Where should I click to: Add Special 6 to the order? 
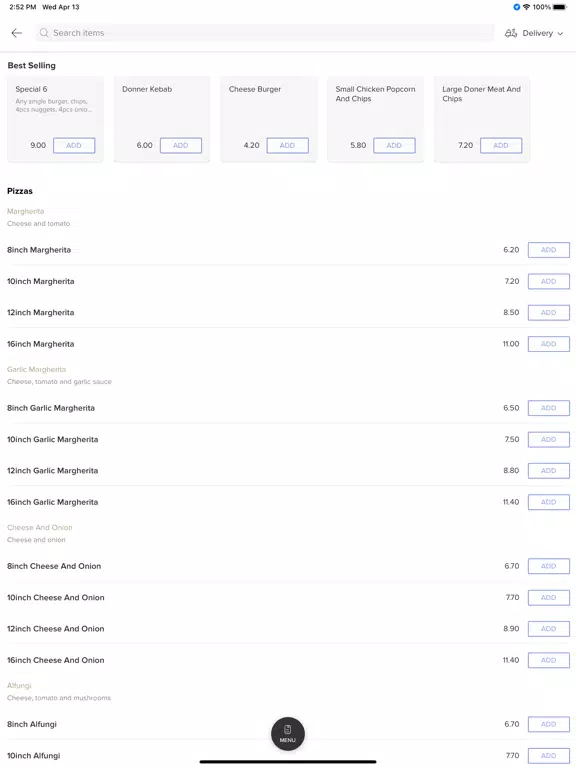(x=74, y=145)
